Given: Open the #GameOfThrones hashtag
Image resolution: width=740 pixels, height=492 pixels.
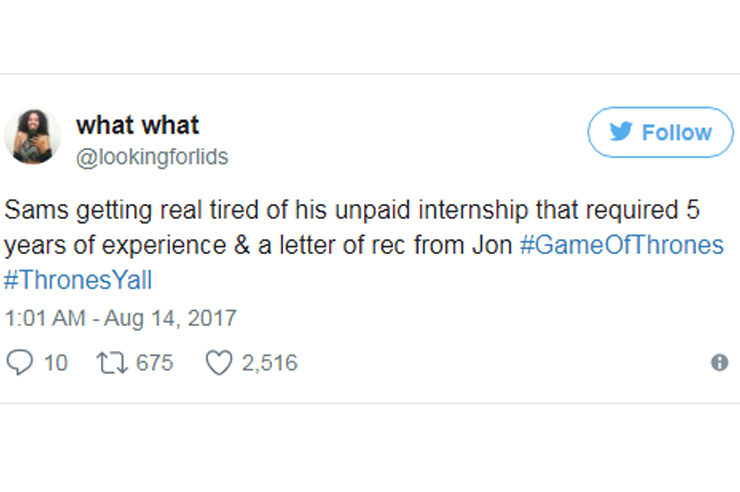Looking at the screenshot, I should [621, 245].
